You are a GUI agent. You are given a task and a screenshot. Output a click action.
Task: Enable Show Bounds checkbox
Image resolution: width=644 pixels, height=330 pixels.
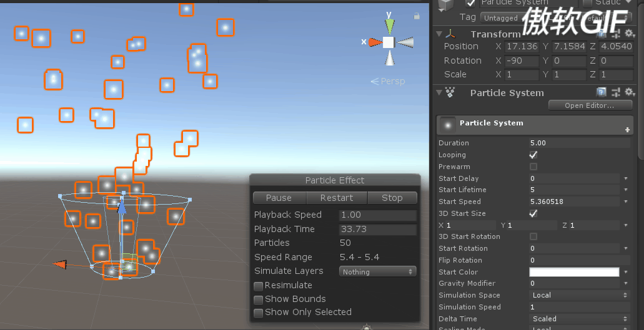pyautogui.click(x=259, y=299)
